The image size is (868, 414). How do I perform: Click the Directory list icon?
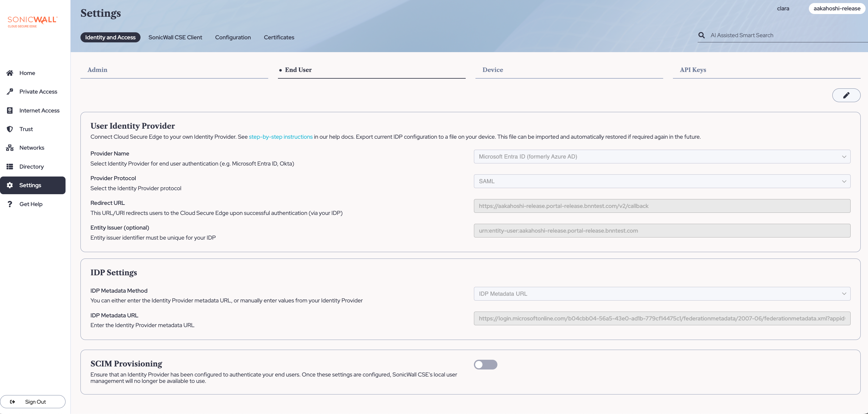coord(10,166)
